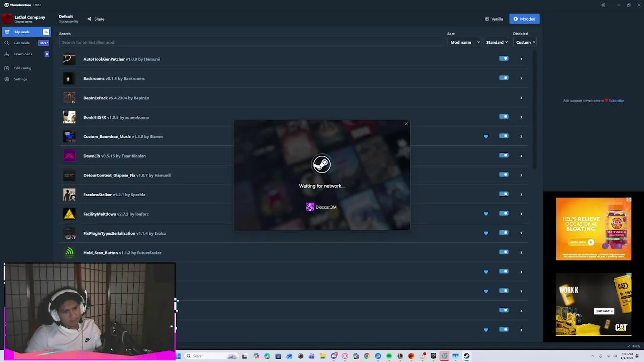Image resolution: width=644 pixels, height=362 pixels.
Task: Click the Share button
Action: pos(96,19)
